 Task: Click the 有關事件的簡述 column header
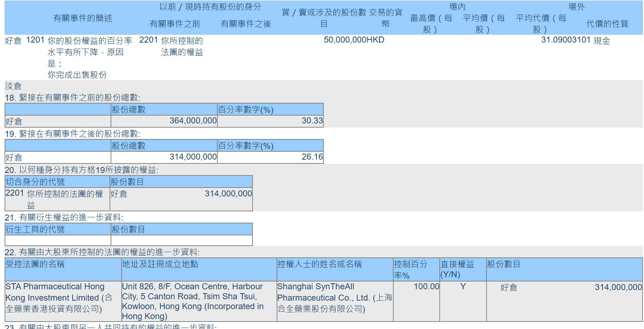pyautogui.click(x=82, y=18)
